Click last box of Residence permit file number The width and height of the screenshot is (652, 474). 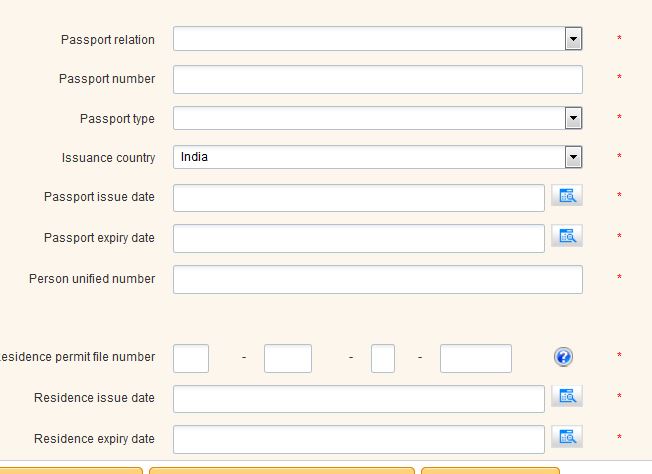[x=475, y=358]
